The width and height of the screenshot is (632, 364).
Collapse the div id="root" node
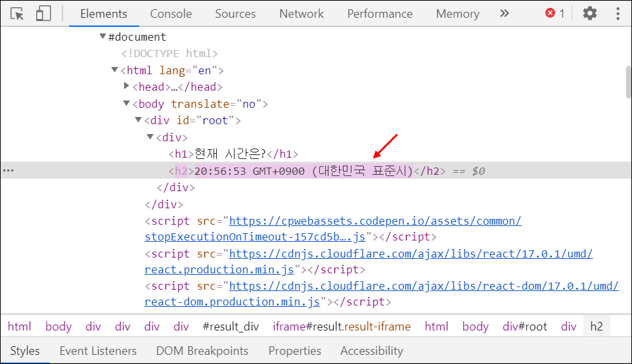[x=138, y=120]
